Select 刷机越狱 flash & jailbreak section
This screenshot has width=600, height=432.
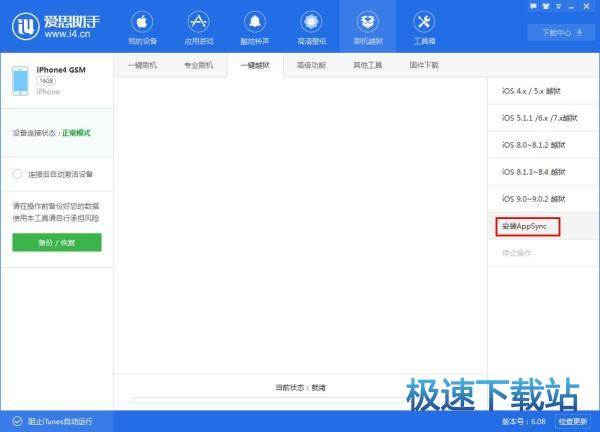368,28
